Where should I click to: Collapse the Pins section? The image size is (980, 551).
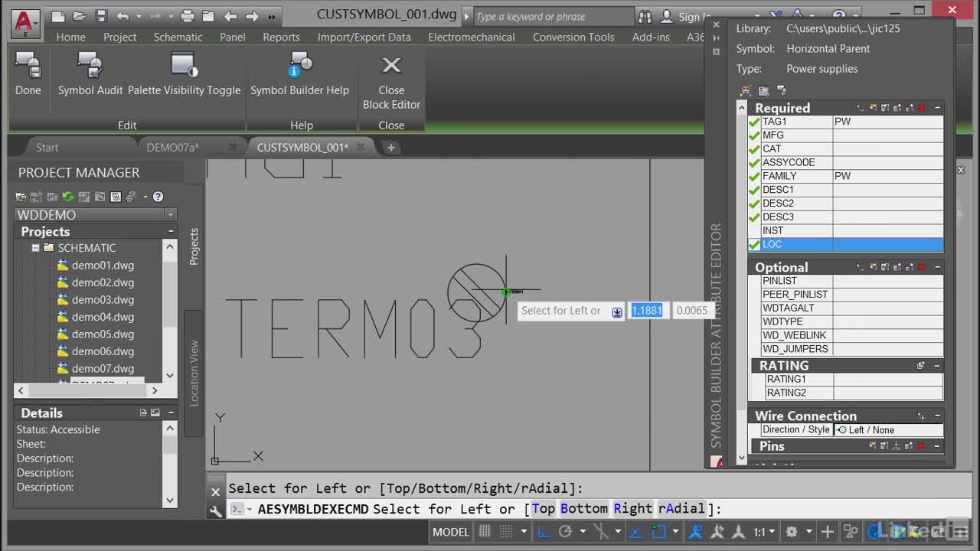click(x=937, y=446)
